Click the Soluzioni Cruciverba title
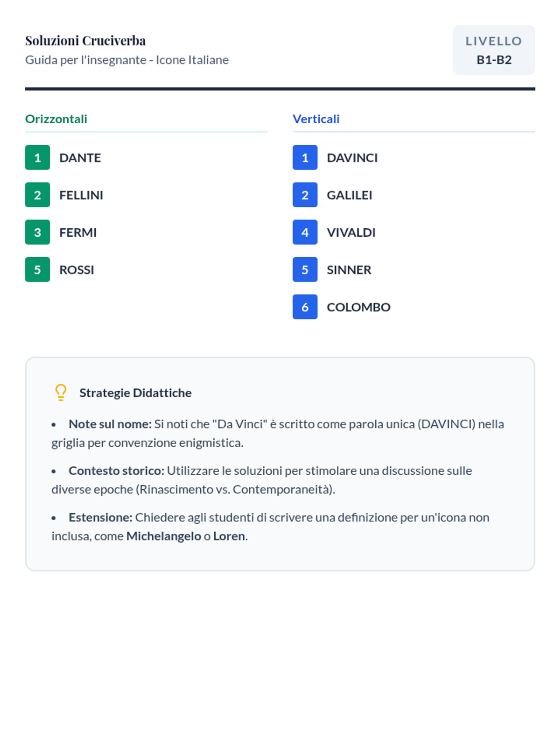Image resolution: width=560 pixels, height=747 pixels. (85, 41)
